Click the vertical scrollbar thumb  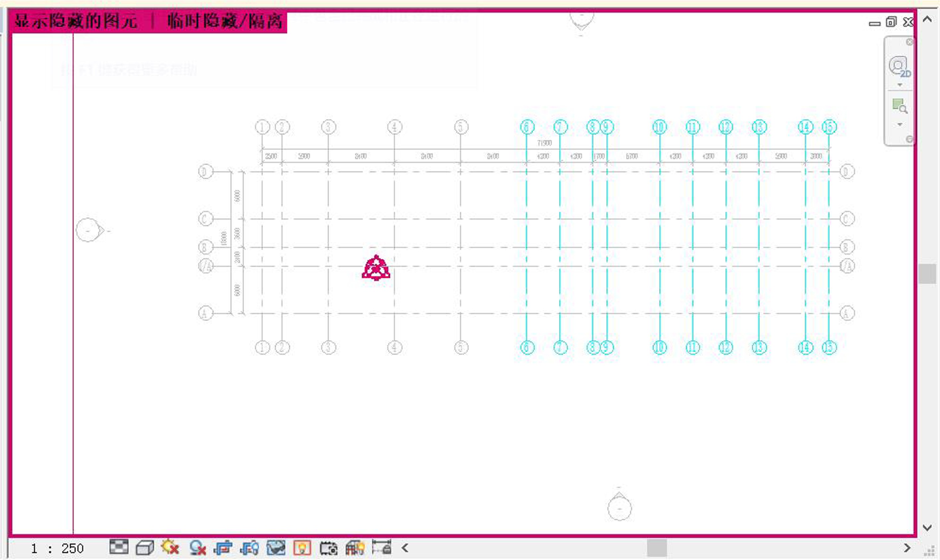(927, 274)
